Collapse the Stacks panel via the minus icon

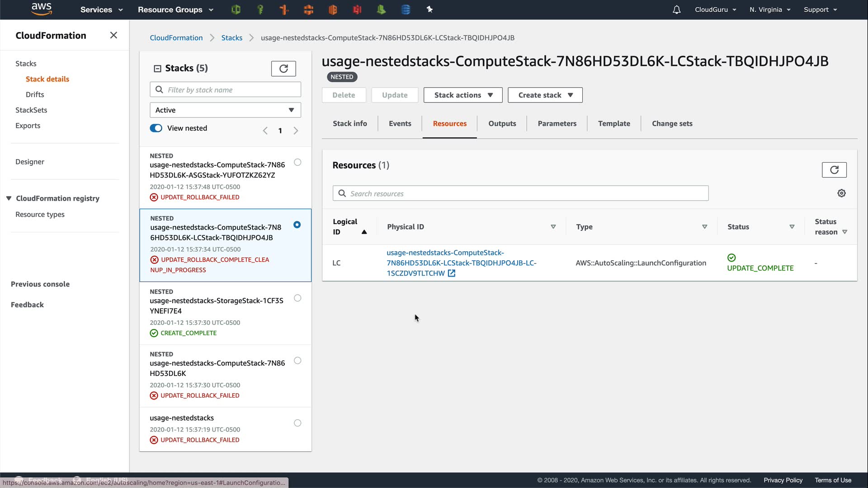point(157,69)
